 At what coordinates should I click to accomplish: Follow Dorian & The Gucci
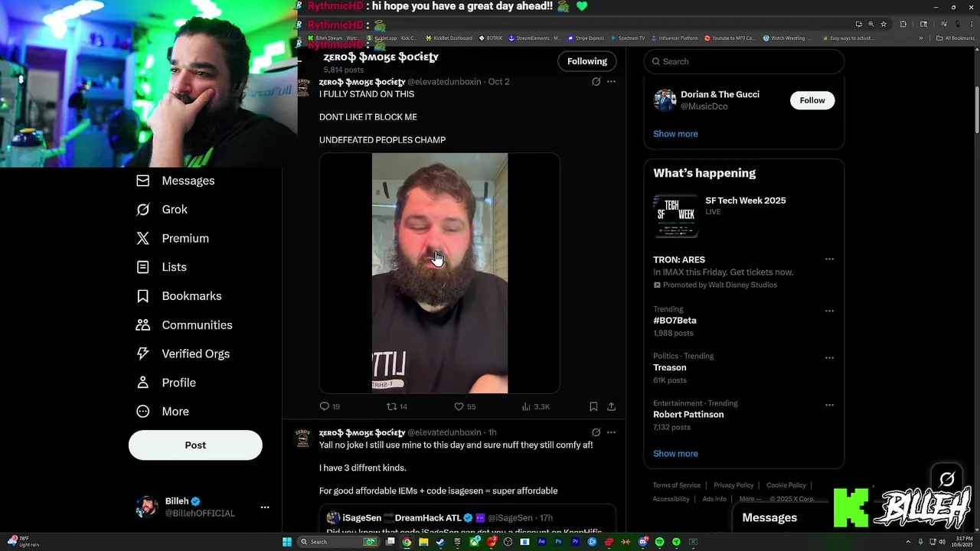[812, 100]
